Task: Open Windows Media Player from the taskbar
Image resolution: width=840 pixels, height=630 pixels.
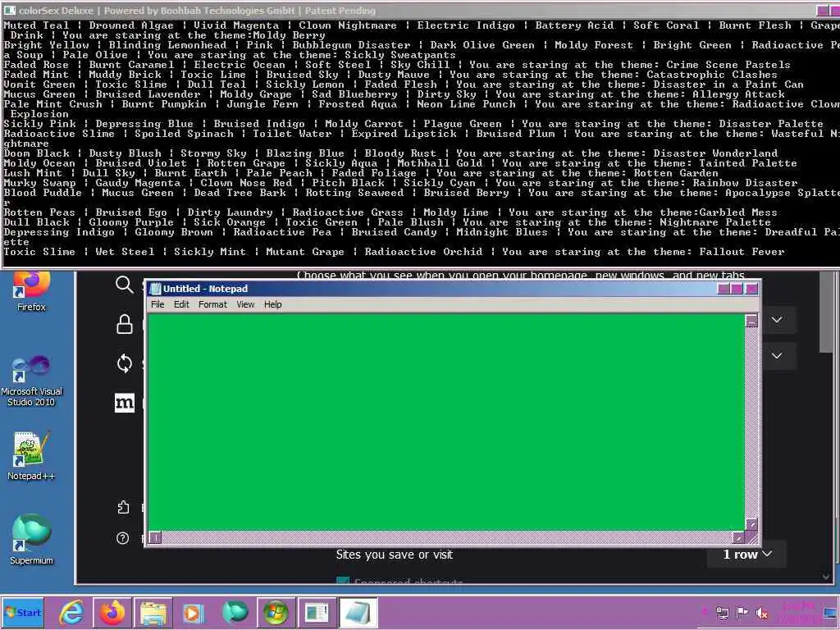Action: click(x=194, y=612)
